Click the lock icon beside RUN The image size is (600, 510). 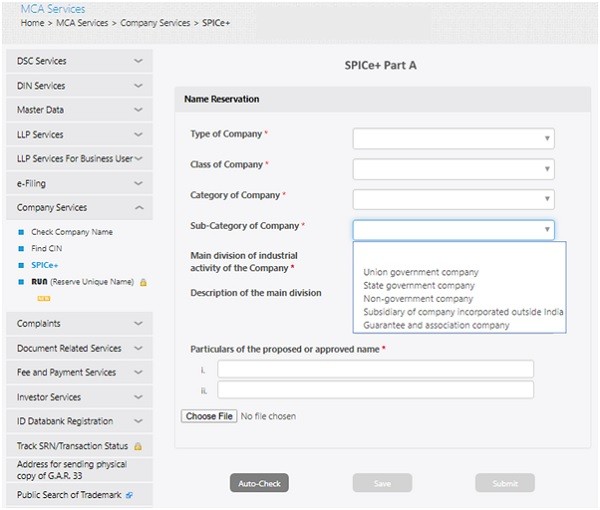click(x=144, y=282)
